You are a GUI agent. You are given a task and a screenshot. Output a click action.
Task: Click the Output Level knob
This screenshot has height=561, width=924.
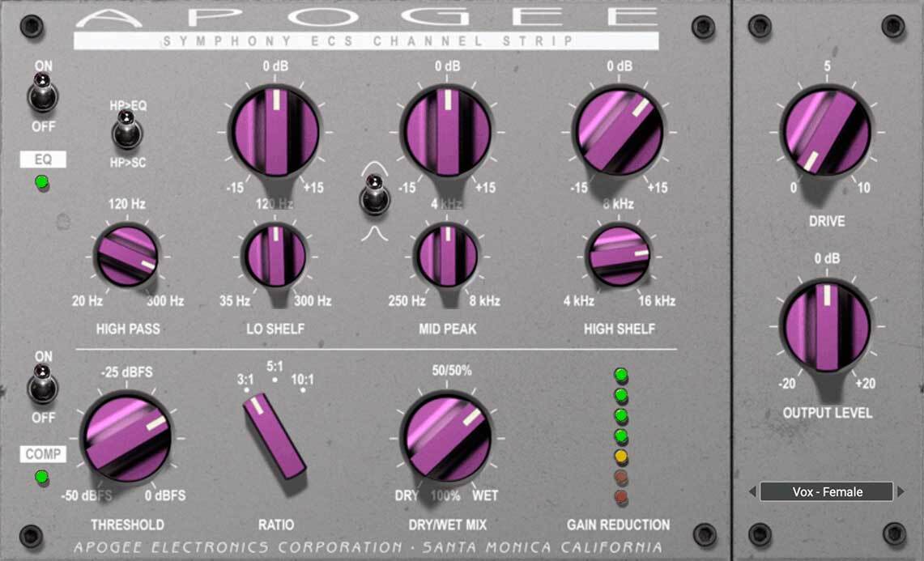(x=826, y=325)
